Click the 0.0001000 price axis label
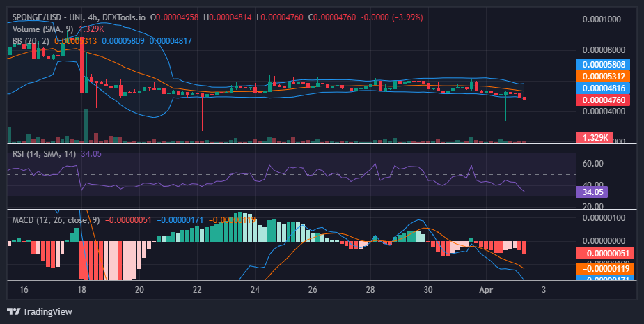Screen dimensions: 644x324 (602, 20)
